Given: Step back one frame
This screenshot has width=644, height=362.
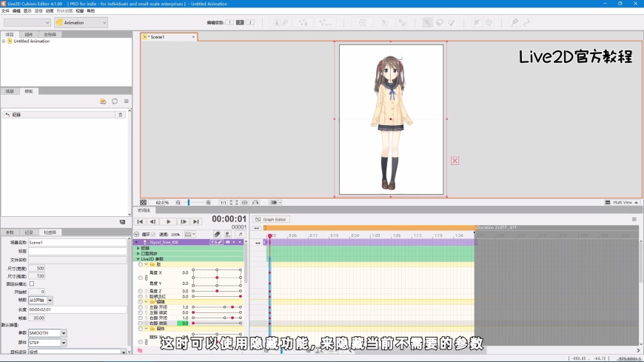Looking at the screenshot, I should (x=152, y=221).
